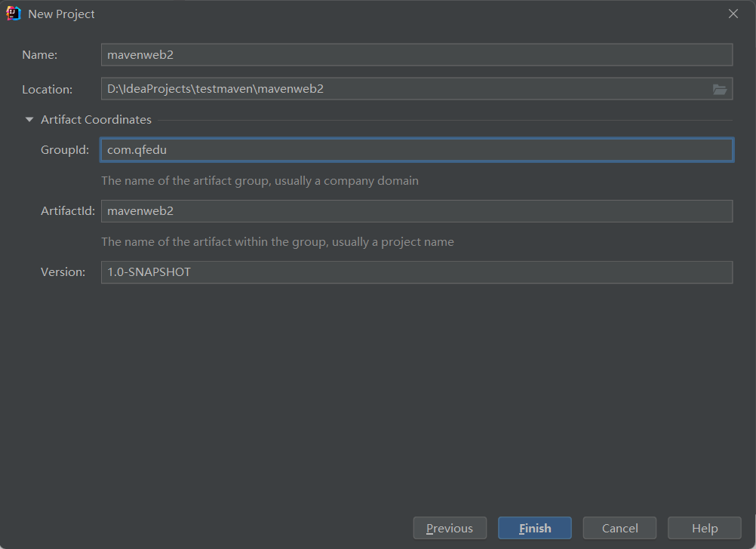Image resolution: width=756 pixels, height=549 pixels.
Task: Select the Version field showing 1.0-SNAPSHOT
Action: (416, 272)
